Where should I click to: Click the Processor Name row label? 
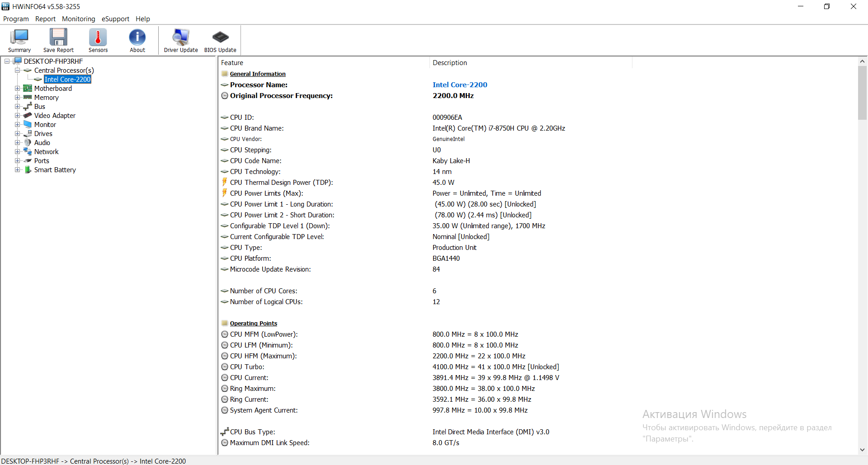(259, 85)
